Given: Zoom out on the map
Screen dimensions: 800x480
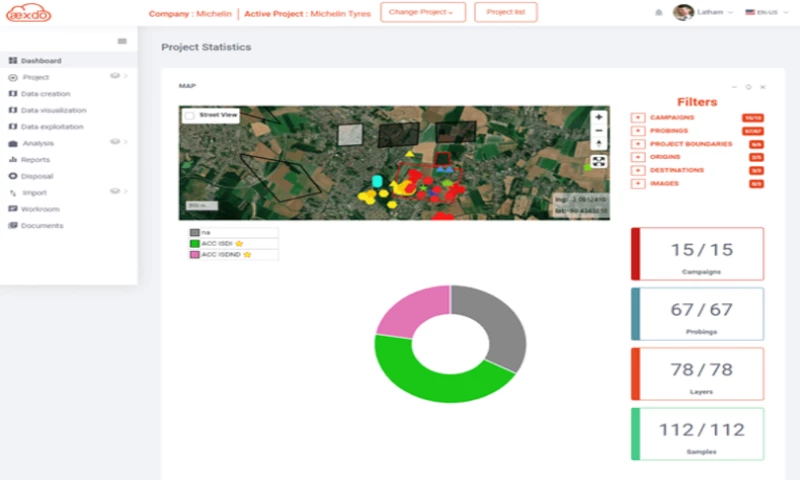Looking at the screenshot, I should [x=599, y=130].
